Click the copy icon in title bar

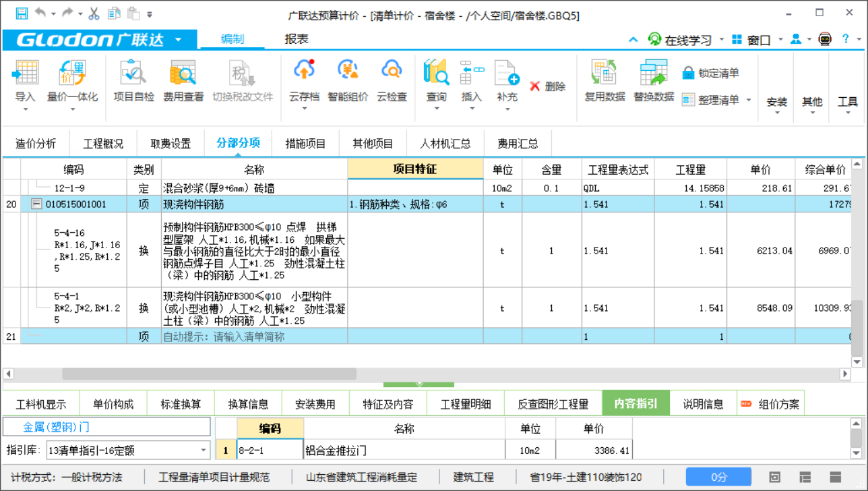click(x=114, y=13)
